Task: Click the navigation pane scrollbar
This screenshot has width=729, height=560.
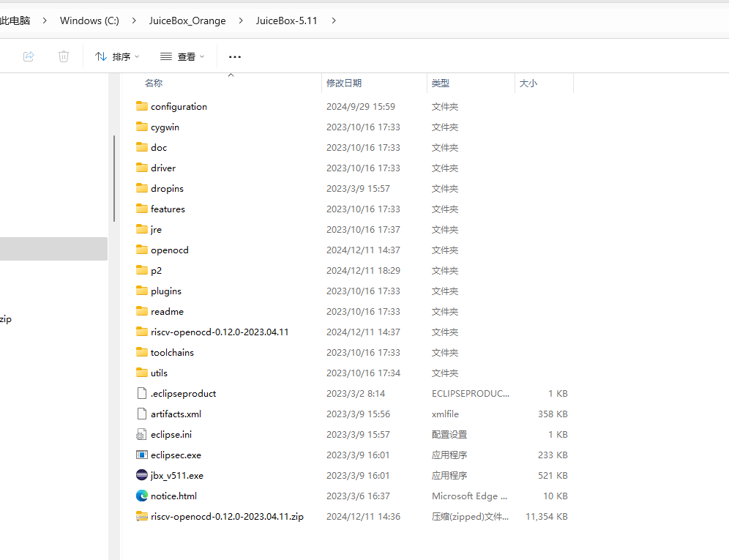Action: [x=113, y=178]
